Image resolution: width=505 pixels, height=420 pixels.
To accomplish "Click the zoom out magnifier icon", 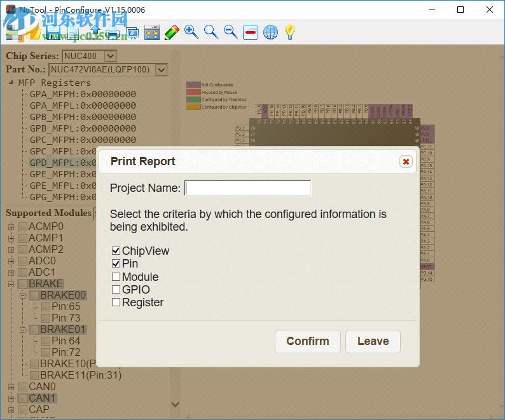I will (x=231, y=32).
